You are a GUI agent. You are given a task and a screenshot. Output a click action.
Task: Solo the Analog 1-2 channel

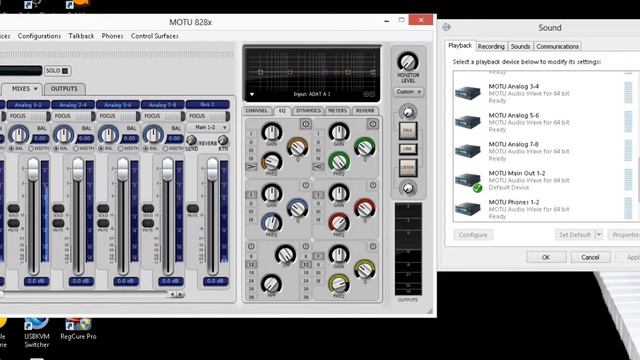13,209
